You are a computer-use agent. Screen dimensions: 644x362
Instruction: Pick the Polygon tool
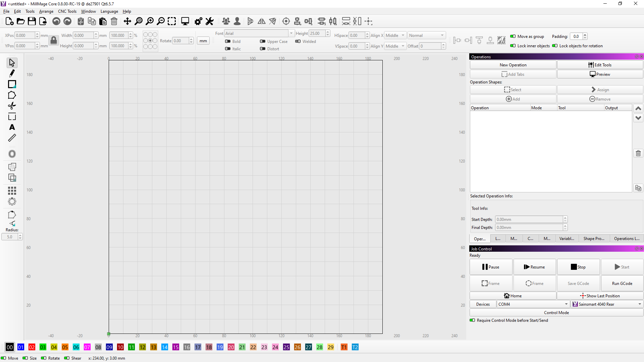12,95
